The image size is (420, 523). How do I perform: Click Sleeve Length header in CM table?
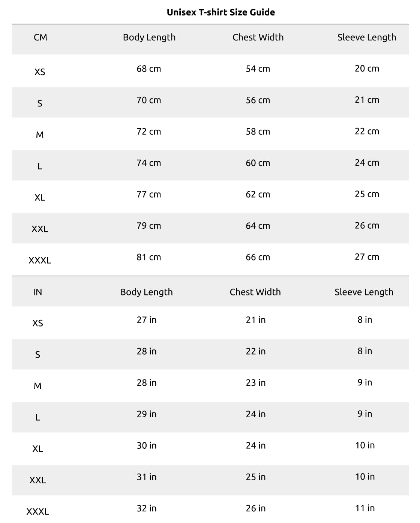tap(367, 37)
